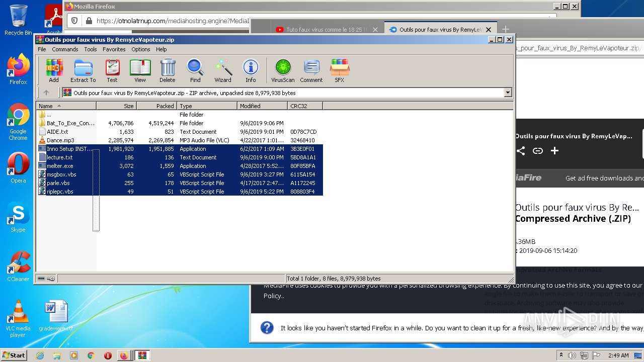Viewport: 644px width, 362px height.
Task: Open Google Chrome desktop shortcut
Action: coord(18,122)
